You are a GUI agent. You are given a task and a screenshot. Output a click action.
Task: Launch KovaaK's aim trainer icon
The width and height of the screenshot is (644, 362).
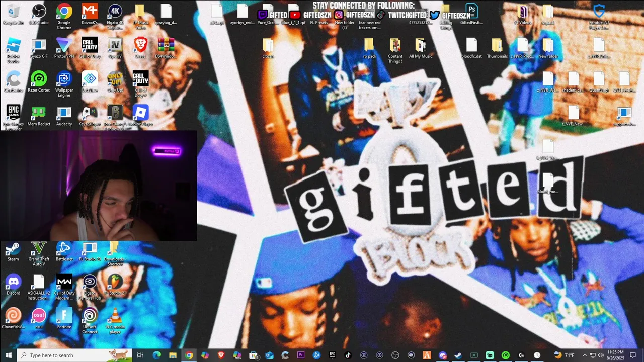[90, 15]
